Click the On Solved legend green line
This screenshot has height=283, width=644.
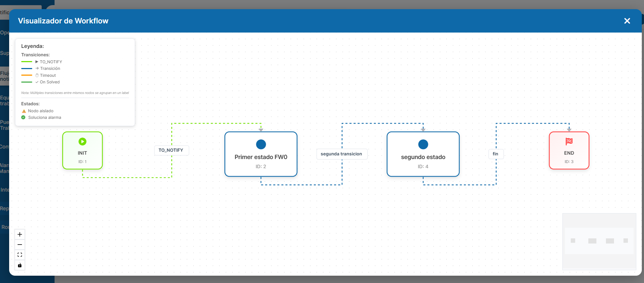(x=27, y=82)
